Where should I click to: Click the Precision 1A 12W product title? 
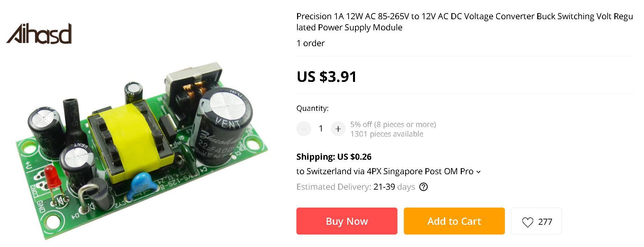tap(464, 22)
